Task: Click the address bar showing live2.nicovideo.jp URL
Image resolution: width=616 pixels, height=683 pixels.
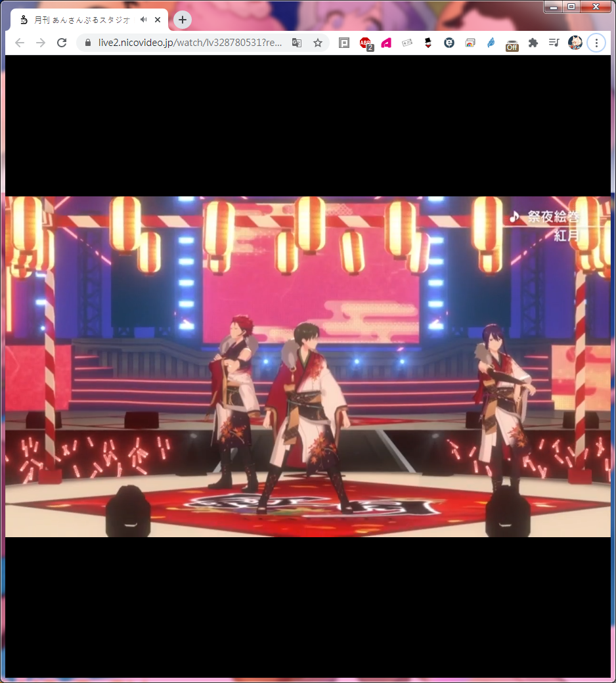Action: [x=190, y=43]
